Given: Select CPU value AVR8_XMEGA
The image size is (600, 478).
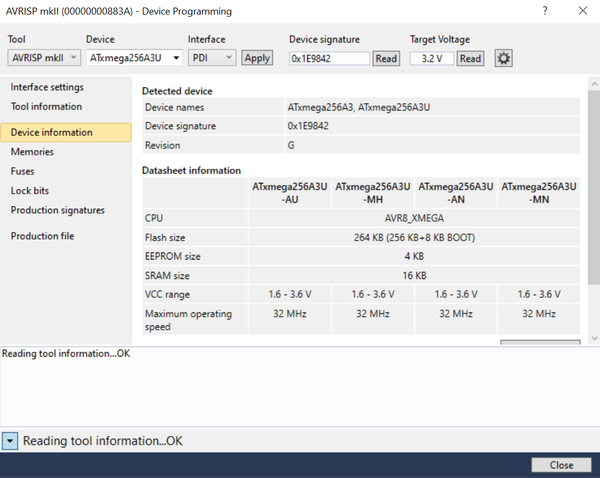Looking at the screenshot, I should [x=414, y=218].
